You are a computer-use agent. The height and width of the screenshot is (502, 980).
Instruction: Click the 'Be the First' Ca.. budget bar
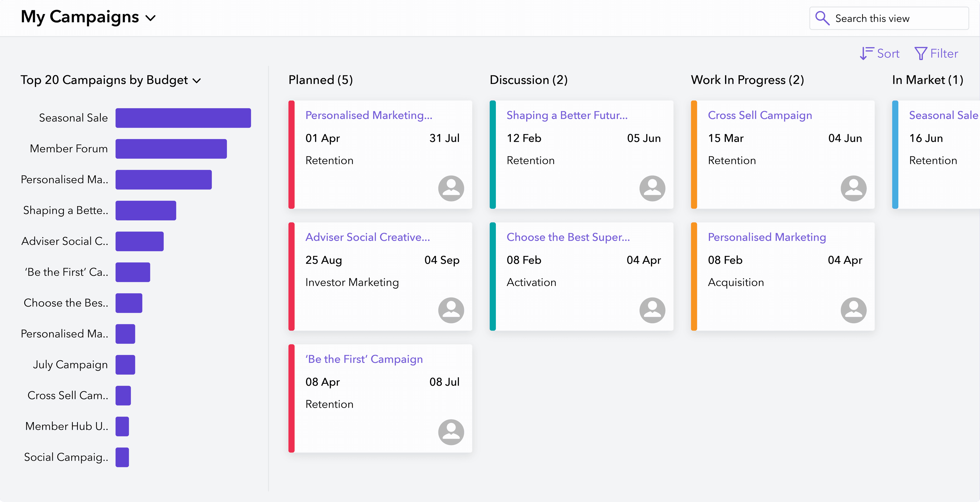click(133, 272)
